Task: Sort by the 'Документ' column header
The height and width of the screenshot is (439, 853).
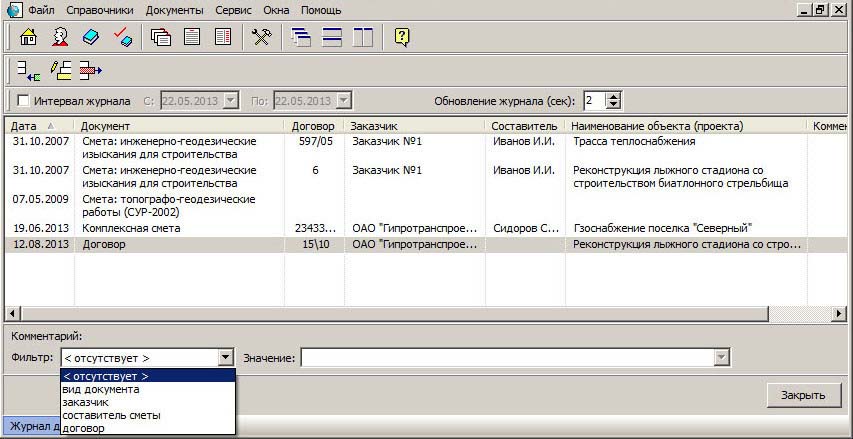Action: coord(179,126)
